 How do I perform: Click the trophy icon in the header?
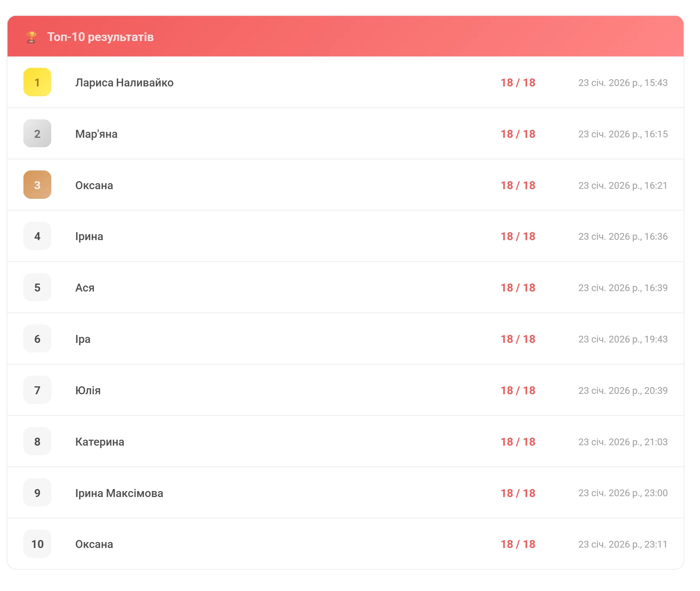(31, 37)
